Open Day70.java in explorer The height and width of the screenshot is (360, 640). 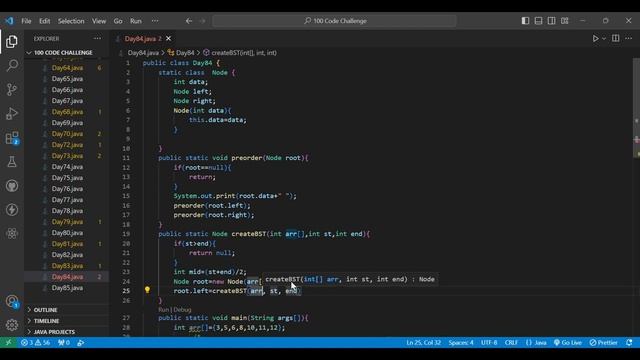click(x=67, y=133)
